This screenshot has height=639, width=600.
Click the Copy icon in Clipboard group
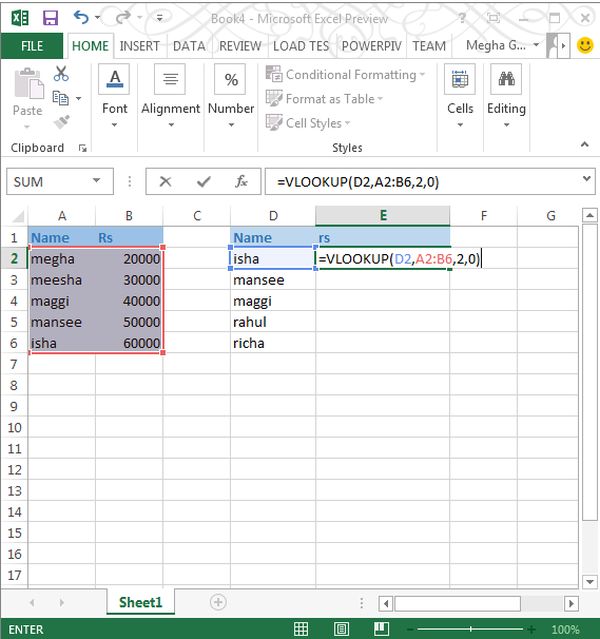[x=60, y=98]
